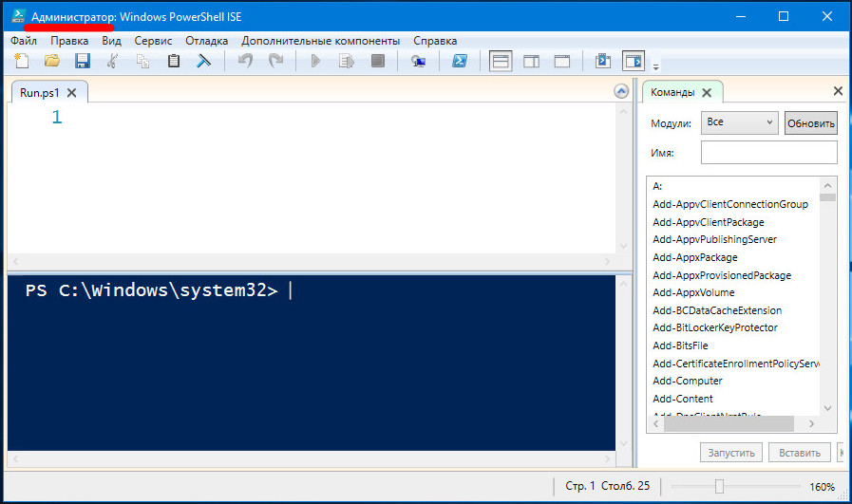Screen dimensions: 852x504
Task: Create a new script with the New icon
Action: pyautogui.click(x=22, y=61)
